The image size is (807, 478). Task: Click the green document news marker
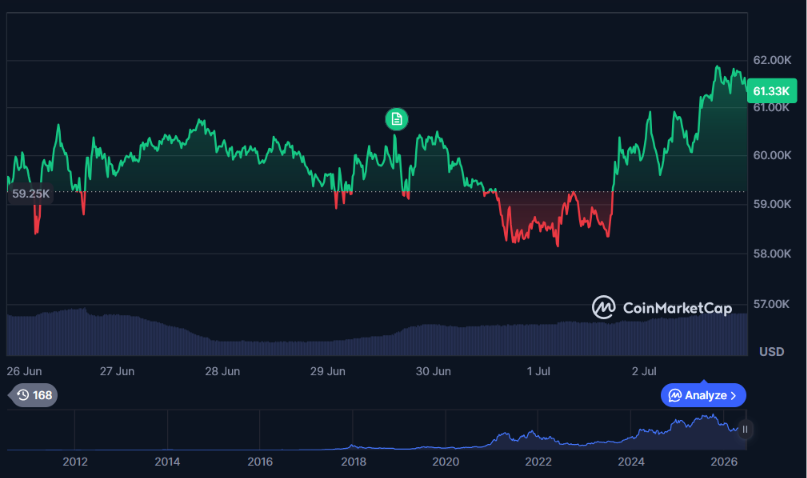396,119
